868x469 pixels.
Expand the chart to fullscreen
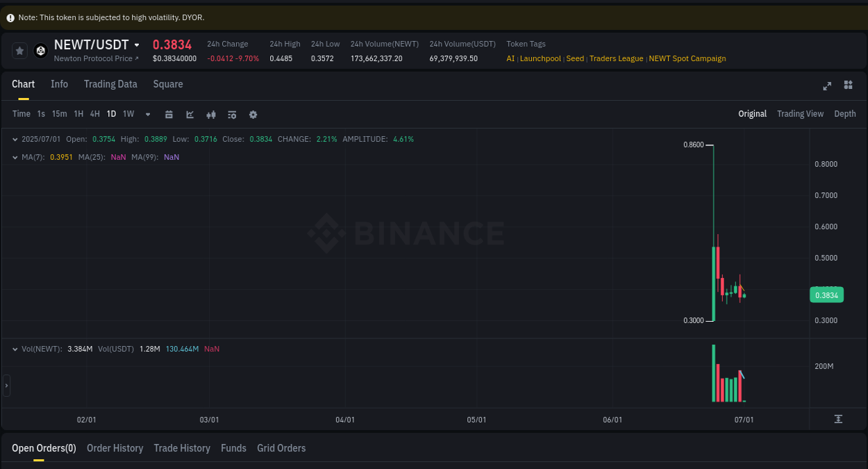[x=827, y=85]
